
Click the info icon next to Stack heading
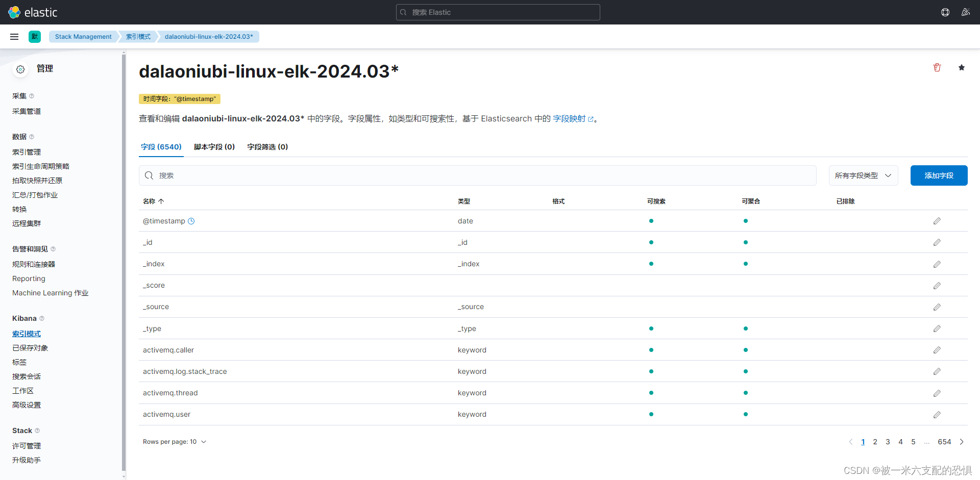click(x=37, y=431)
